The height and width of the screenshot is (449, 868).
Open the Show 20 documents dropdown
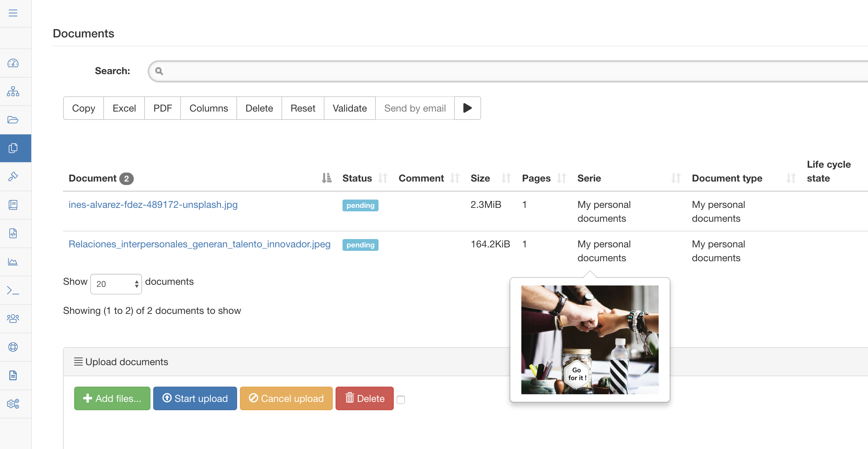(116, 284)
